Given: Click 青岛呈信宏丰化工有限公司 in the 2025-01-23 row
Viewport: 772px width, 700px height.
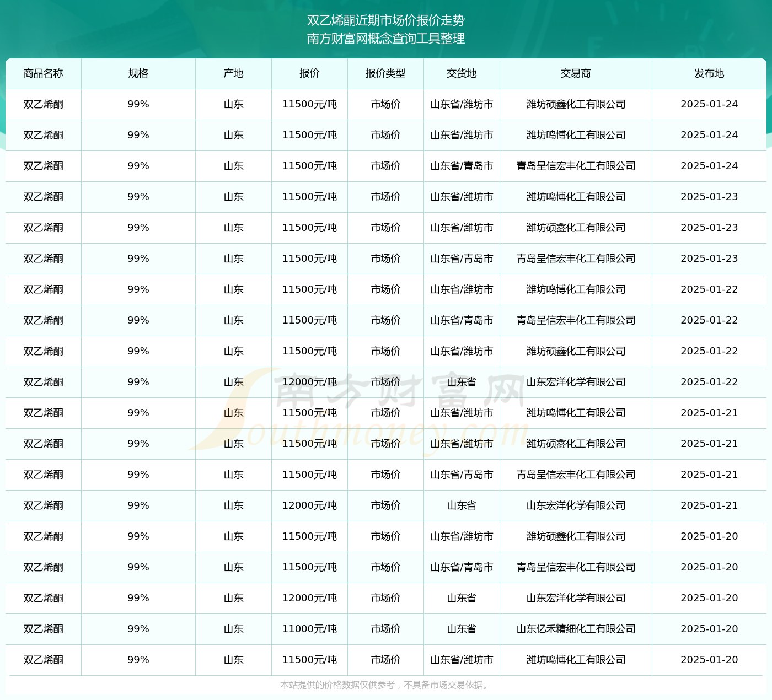Looking at the screenshot, I should point(576,259).
